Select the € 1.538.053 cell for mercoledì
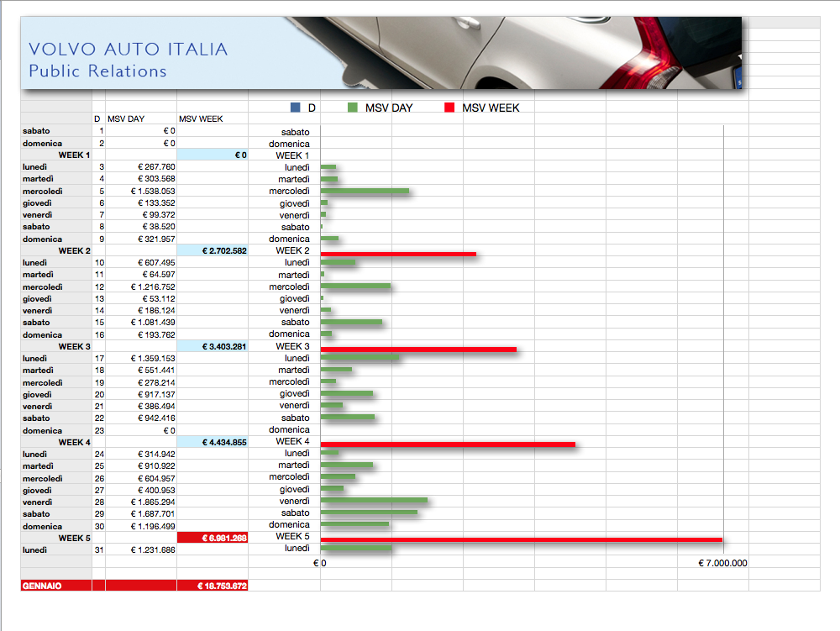Screen dimensions: 840x631 [x=139, y=192]
